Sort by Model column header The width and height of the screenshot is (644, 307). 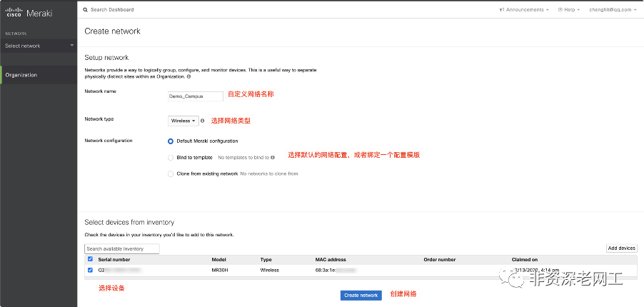coord(219,260)
